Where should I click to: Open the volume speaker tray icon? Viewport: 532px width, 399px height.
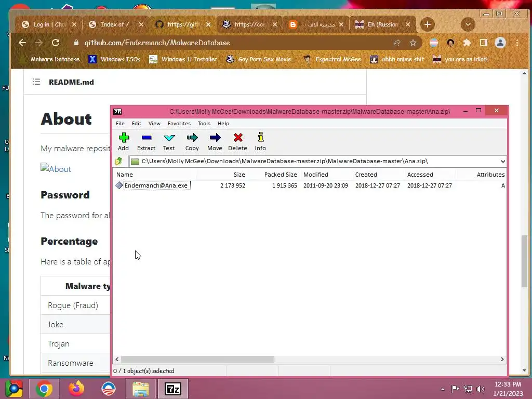click(x=481, y=389)
